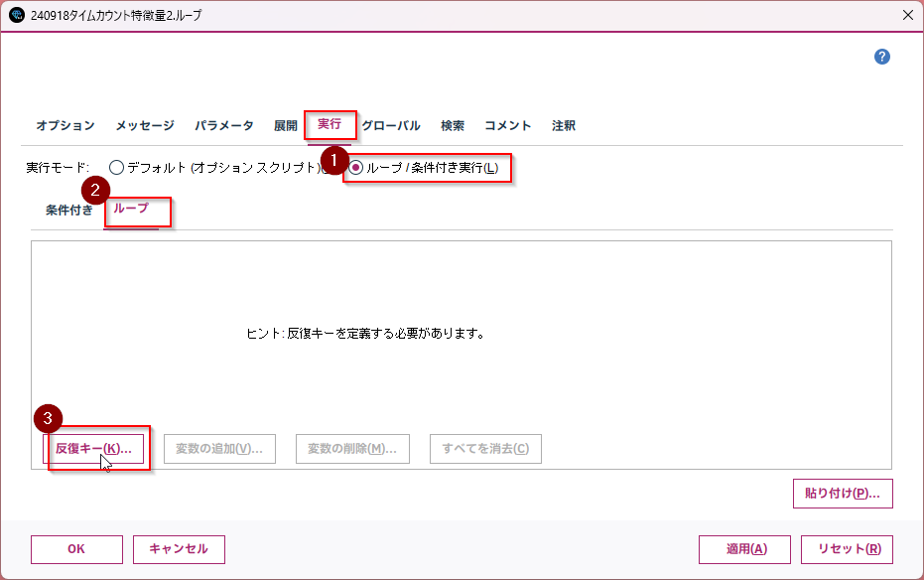Click the キャンセル button
This screenshot has height=580, width=924.
click(x=179, y=549)
